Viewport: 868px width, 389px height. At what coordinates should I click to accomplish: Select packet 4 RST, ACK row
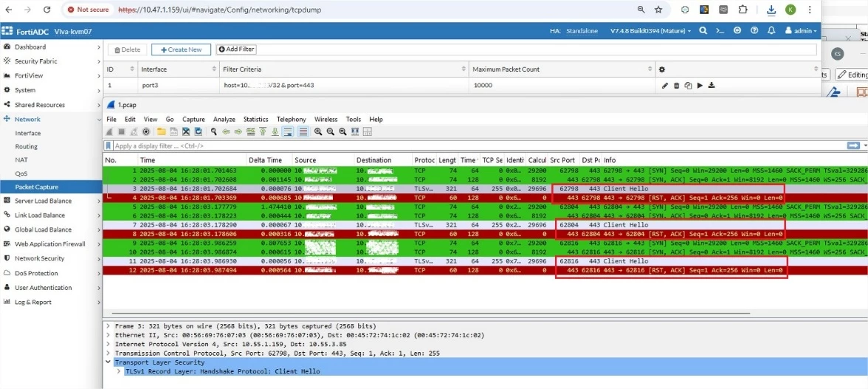pyautogui.click(x=486, y=198)
